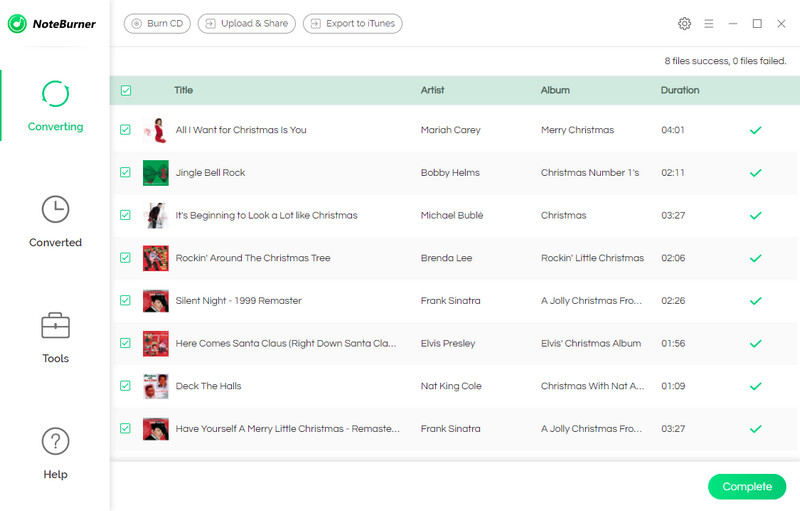
Task: Click artist name Mariah Carey
Action: point(451,130)
